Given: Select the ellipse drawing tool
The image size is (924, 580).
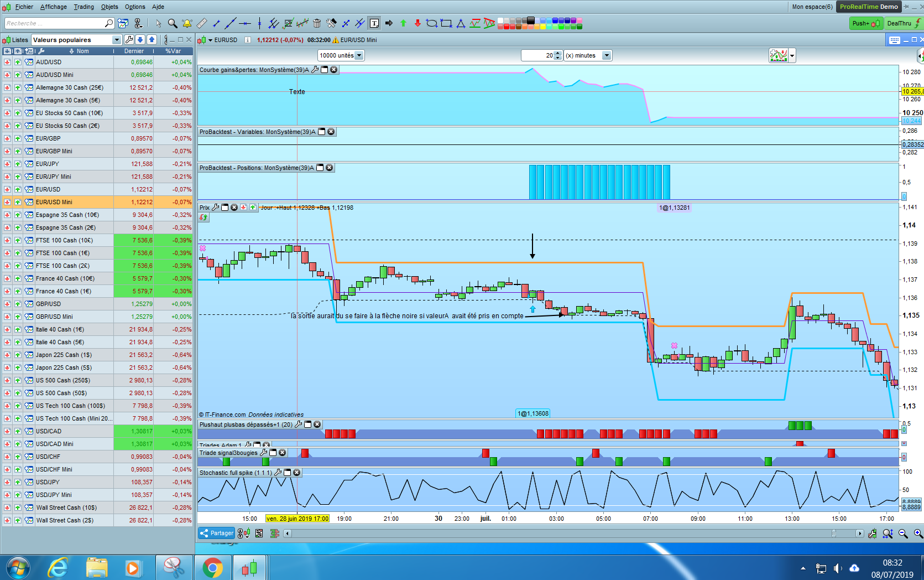Looking at the screenshot, I should point(432,23).
